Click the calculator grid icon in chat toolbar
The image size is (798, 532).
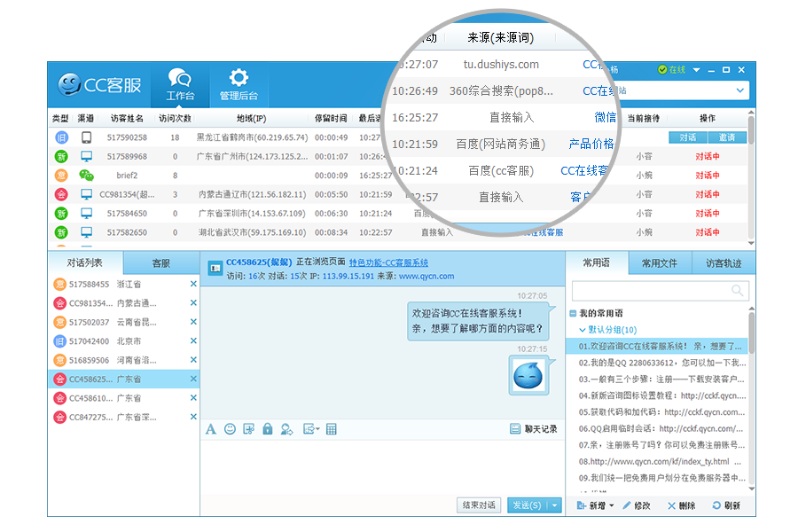[x=332, y=429]
